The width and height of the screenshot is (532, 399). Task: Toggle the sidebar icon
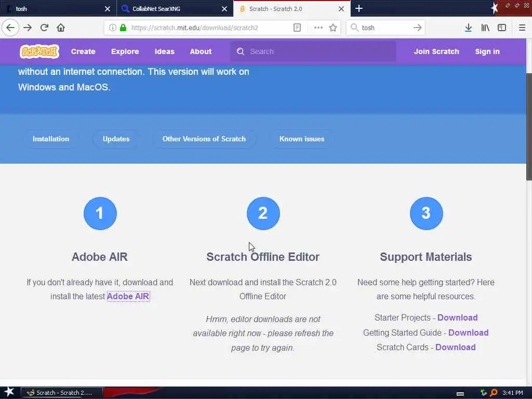pos(502,28)
